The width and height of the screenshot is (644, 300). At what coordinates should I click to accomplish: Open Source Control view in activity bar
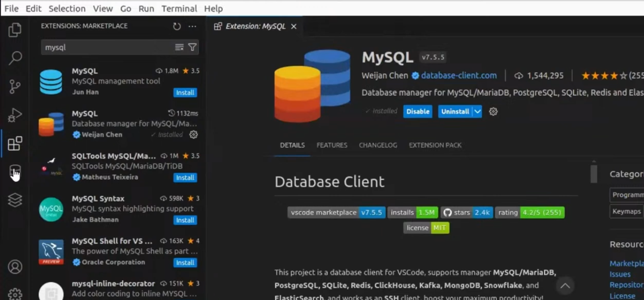tap(15, 87)
